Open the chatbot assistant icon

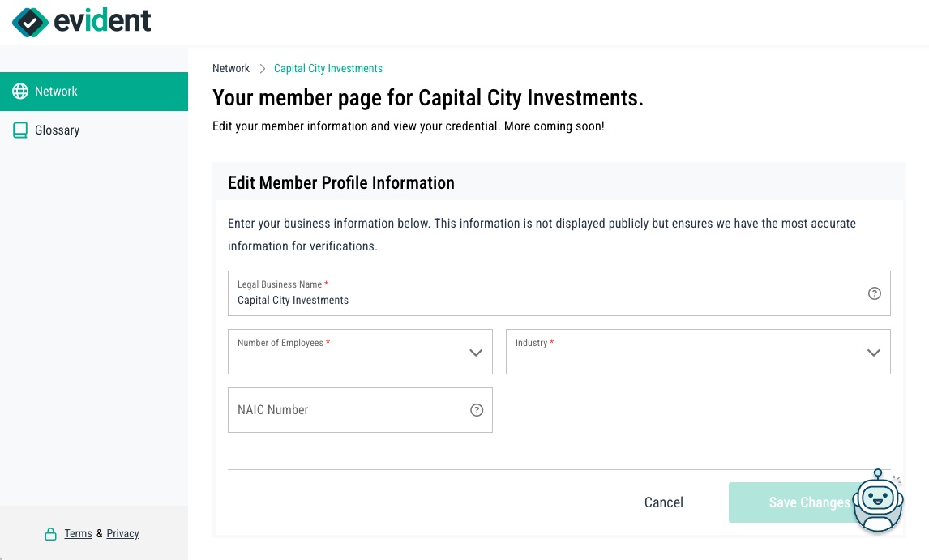click(x=878, y=502)
